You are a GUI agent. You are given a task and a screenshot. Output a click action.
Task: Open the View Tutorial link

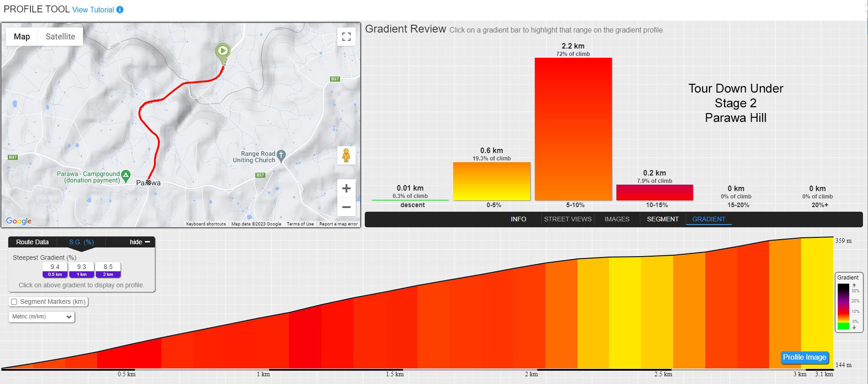point(93,10)
